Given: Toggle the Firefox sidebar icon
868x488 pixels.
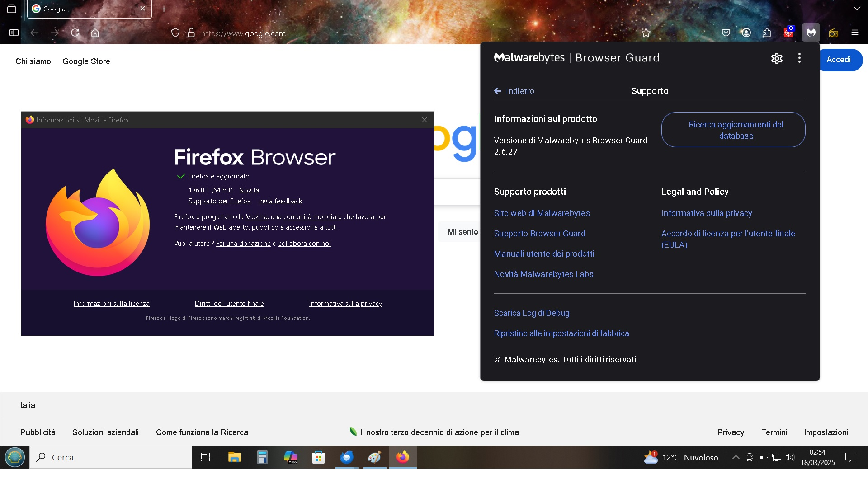Looking at the screenshot, I should [14, 33].
